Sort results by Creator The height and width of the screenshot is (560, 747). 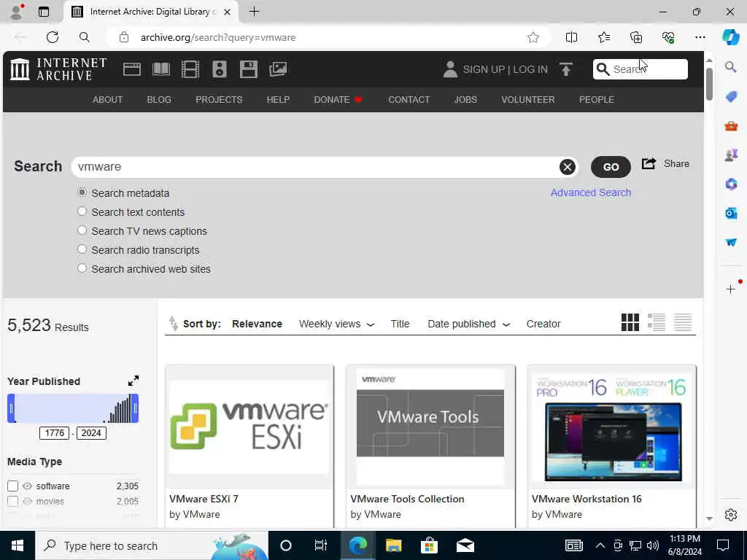pos(543,324)
